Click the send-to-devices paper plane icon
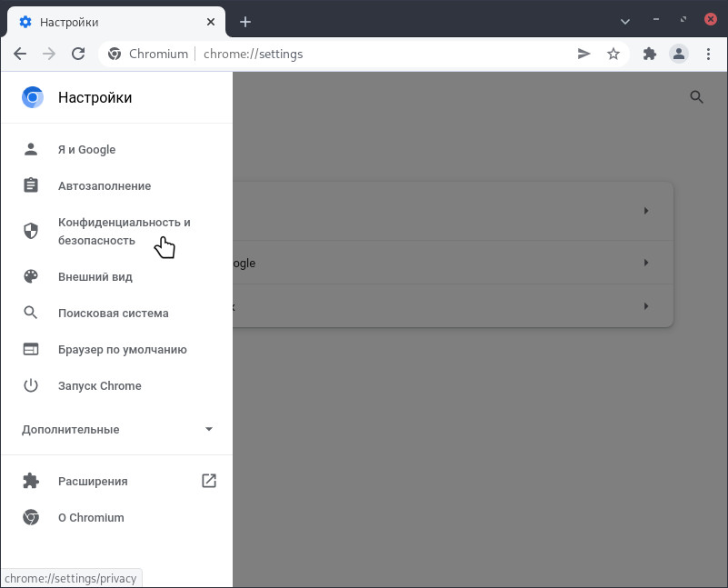This screenshot has width=728, height=588. pyautogui.click(x=584, y=54)
